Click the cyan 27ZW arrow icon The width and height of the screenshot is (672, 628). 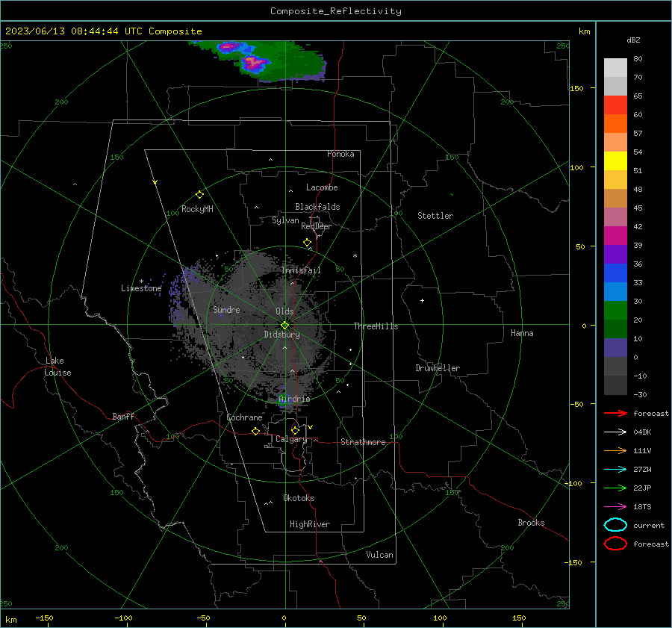coord(615,470)
